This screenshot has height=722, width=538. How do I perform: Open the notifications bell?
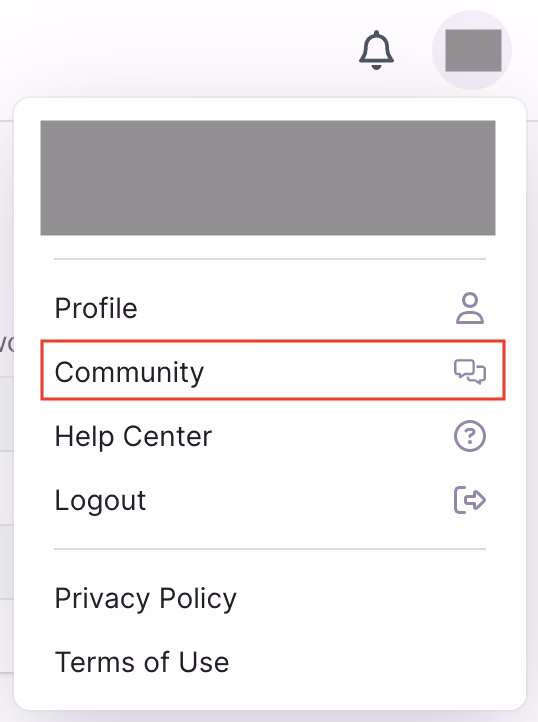(x=376, y=50)
